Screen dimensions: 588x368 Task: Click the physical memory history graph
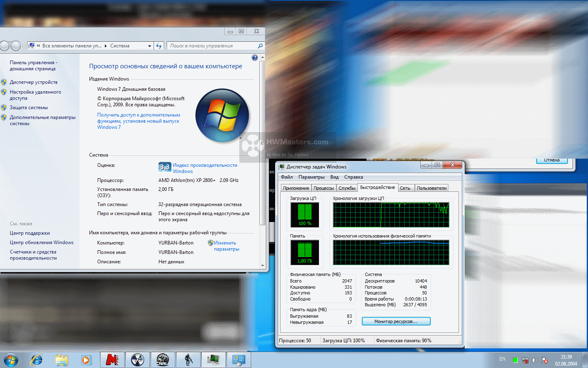pyautogui.click(x=391, y=252)
